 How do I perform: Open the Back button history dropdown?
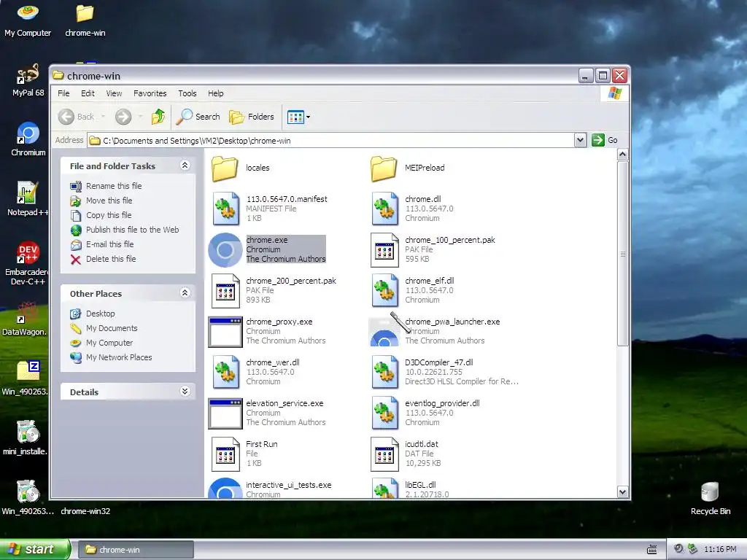pos(103,117)
